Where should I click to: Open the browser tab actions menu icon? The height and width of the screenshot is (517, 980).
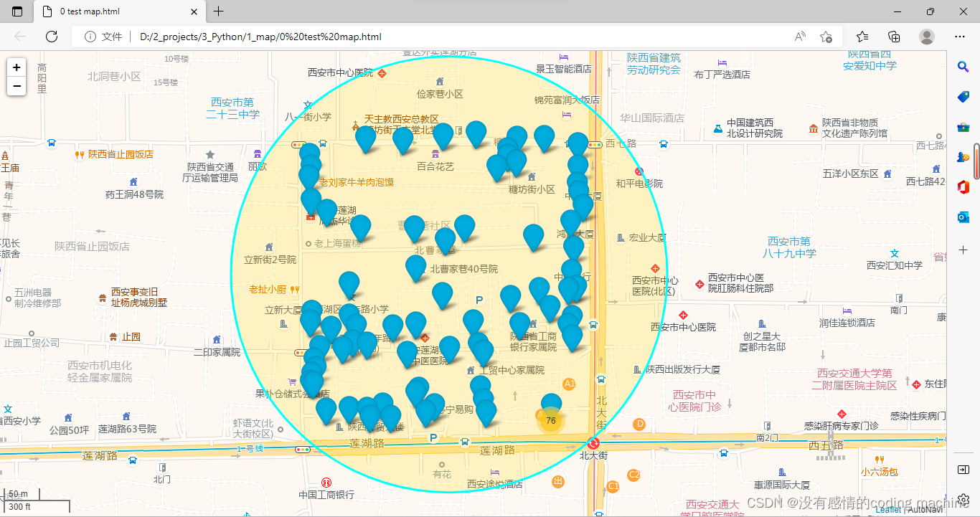pyautogui.click(x=17, y=11)
